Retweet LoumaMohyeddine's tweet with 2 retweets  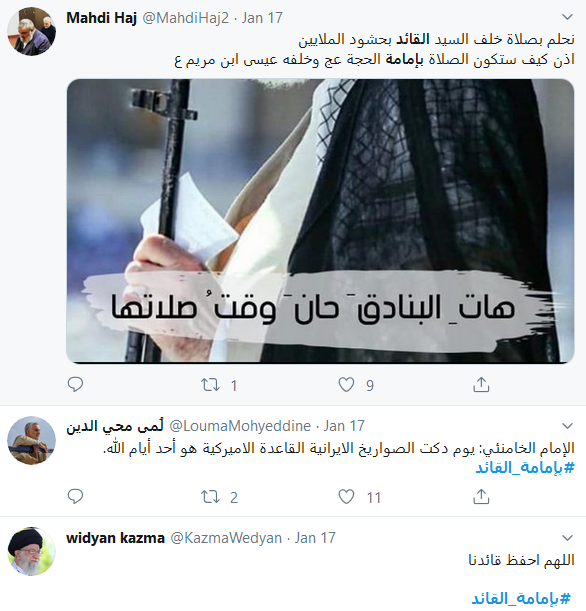point(210,497)
